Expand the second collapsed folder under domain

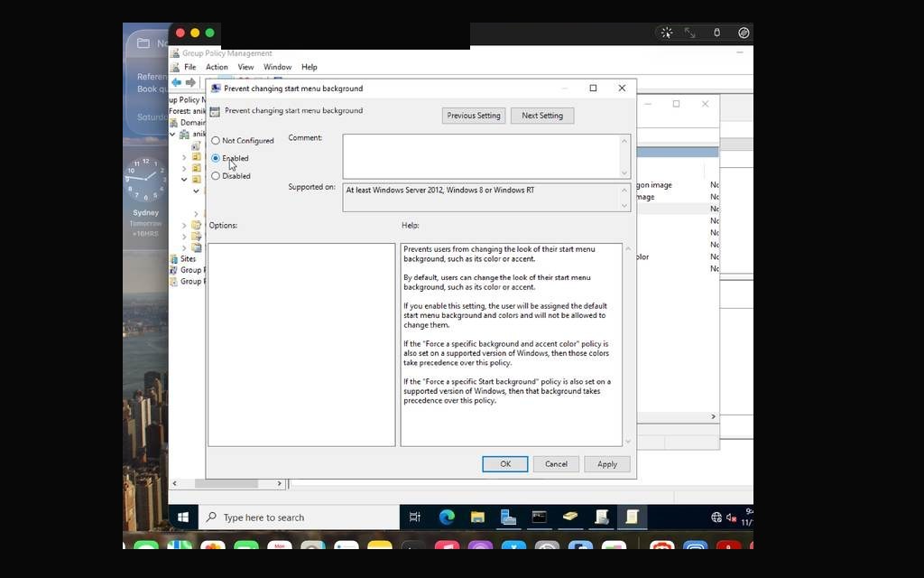point(184,169)
